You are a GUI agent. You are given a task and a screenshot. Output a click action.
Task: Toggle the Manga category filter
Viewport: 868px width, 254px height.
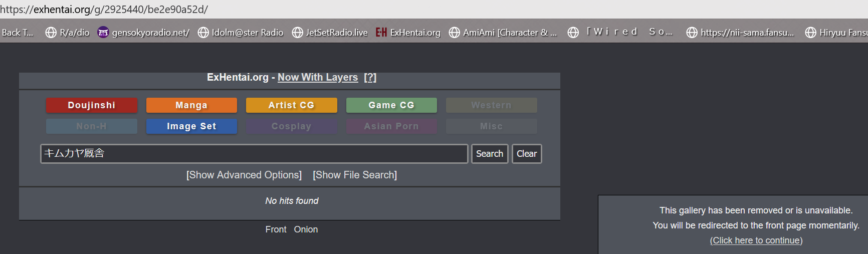click(x=191, y=105)
